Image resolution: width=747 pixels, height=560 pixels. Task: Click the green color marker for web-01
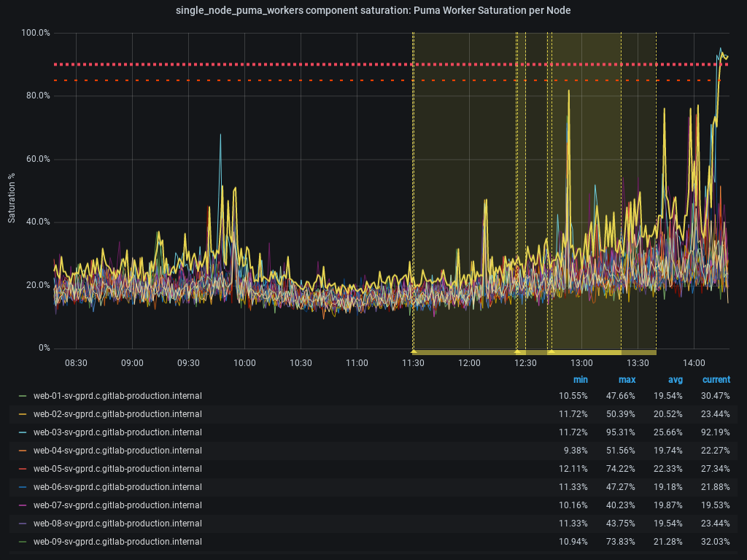coord(23,396)
